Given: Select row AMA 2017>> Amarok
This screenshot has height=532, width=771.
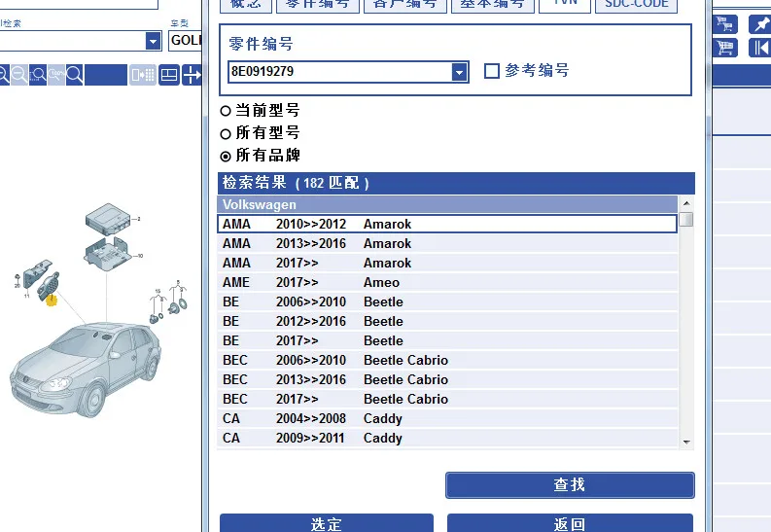Looking at the screenshot, I should (x=447, y=263).
